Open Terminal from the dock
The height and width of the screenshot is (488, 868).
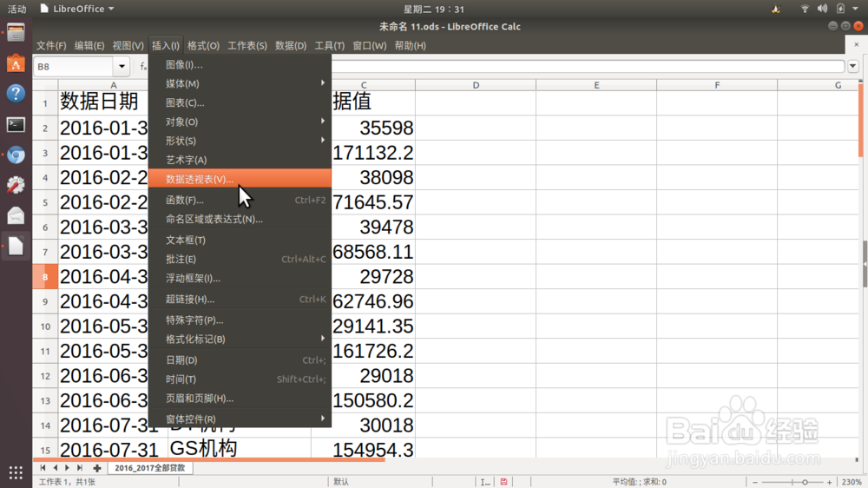coord(16,125)
